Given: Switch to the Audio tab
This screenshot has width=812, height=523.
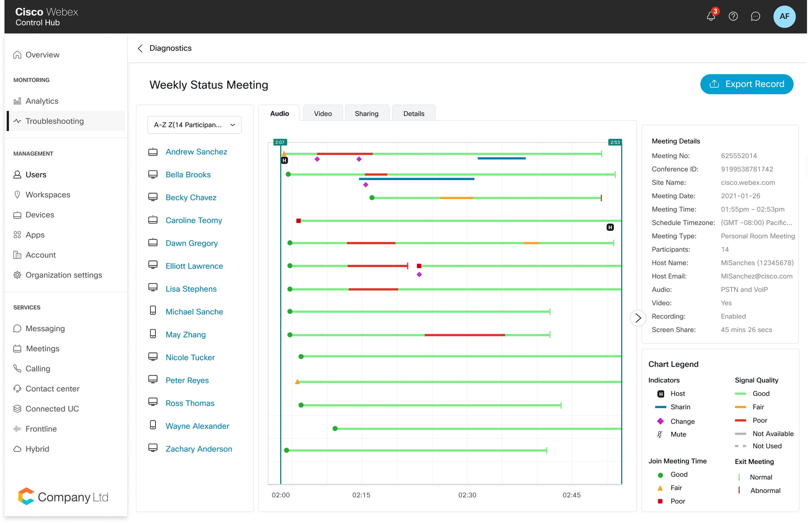Looking at the screenshot, I should (279, 114).
